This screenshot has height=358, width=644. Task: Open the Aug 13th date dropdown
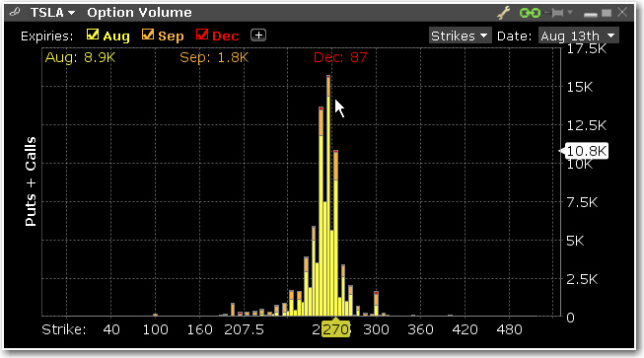(x=579, y=36)
